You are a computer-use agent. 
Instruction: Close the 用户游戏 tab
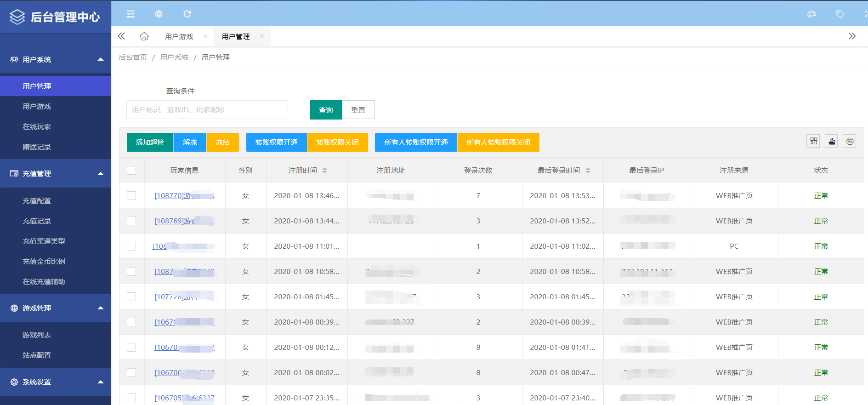(205, 36)
